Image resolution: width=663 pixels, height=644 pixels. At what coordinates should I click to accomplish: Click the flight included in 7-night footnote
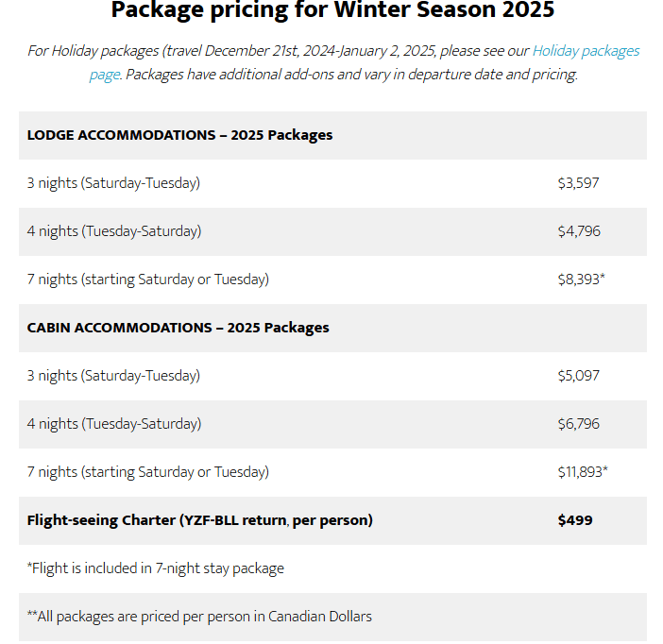pos(155,568)
